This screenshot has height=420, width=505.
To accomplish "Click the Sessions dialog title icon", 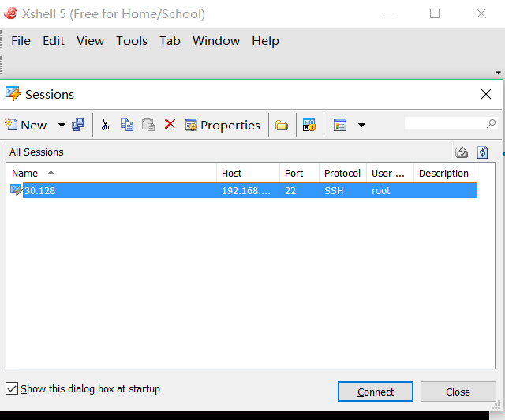I will pos(13,94).
